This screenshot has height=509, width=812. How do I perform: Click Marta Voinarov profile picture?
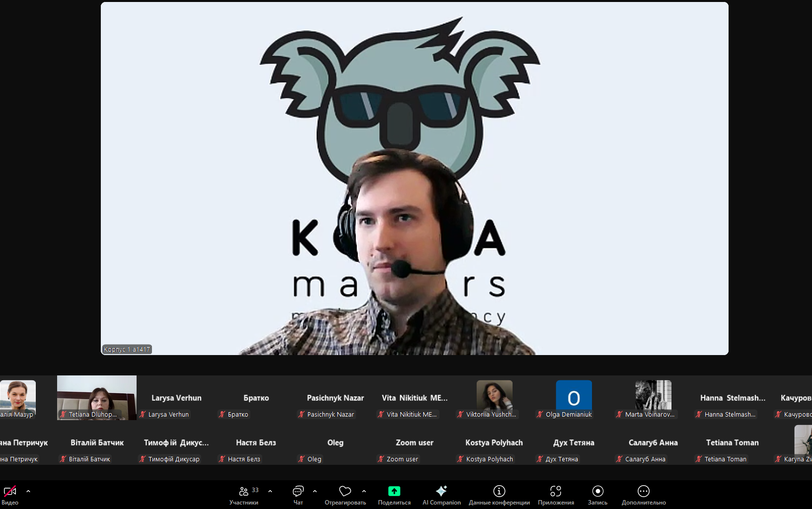click(654, 395)
